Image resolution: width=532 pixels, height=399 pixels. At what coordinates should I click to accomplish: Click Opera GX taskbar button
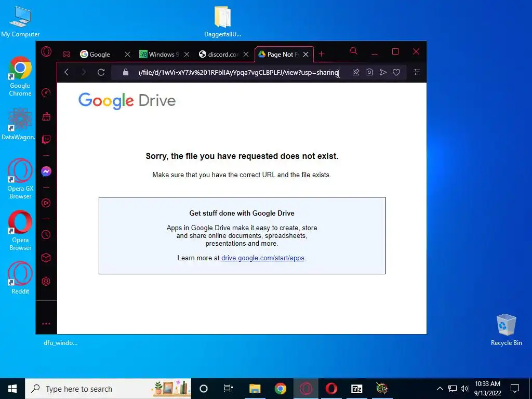(x=305, y=389)
